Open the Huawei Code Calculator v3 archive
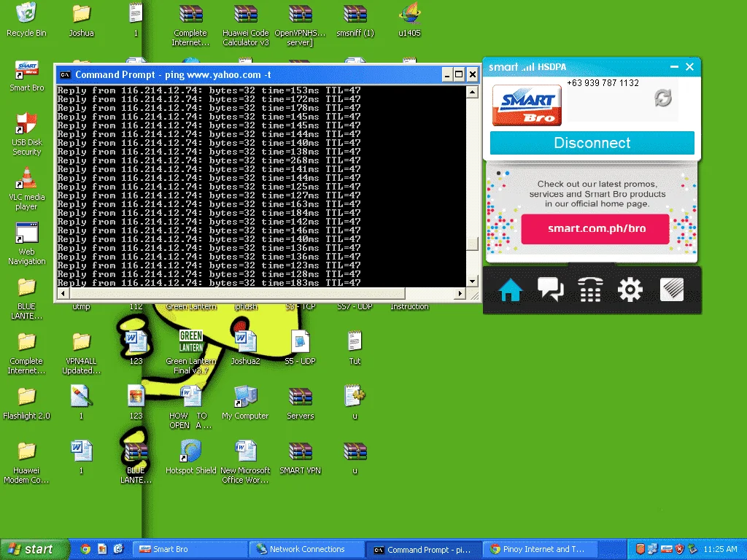The height and width of the screenshot is (560, 747). 245,24
